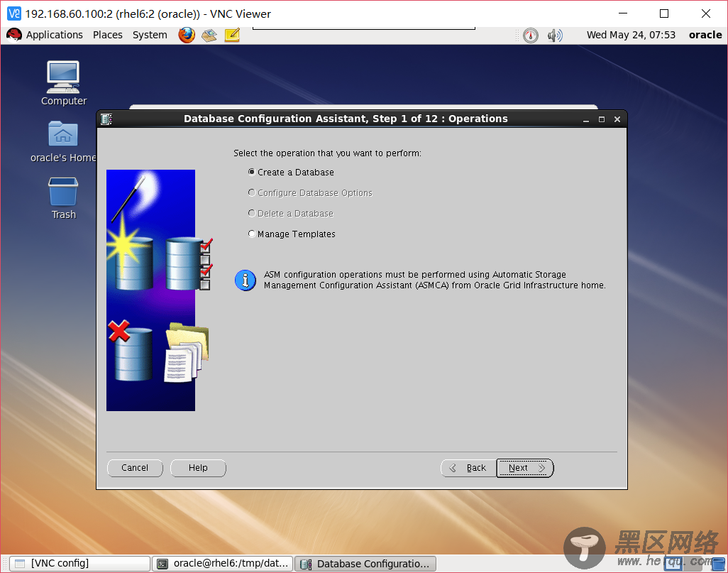Open the Places menu
Viewport: 728px width, 573px height.
(x=108, y=35)
